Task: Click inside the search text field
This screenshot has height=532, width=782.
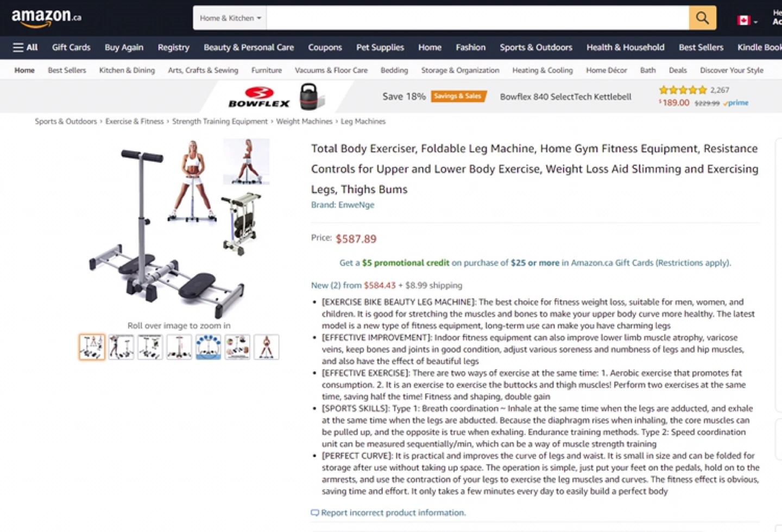Action: (478, 18)
